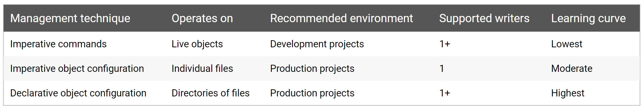
Task: Select the Development projects cell
Action: (317, 44)
